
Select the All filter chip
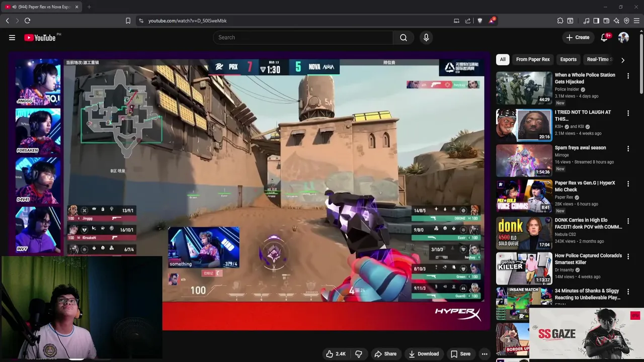[502, 59]
